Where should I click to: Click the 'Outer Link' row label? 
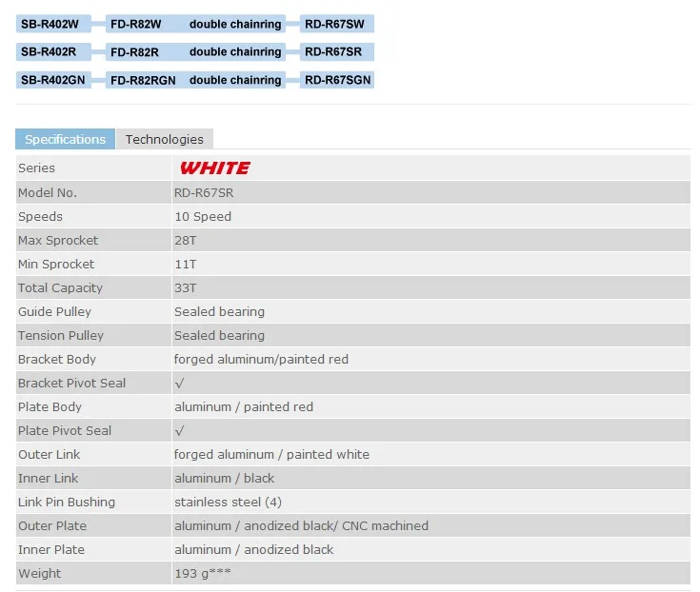(x=50, y=455)
